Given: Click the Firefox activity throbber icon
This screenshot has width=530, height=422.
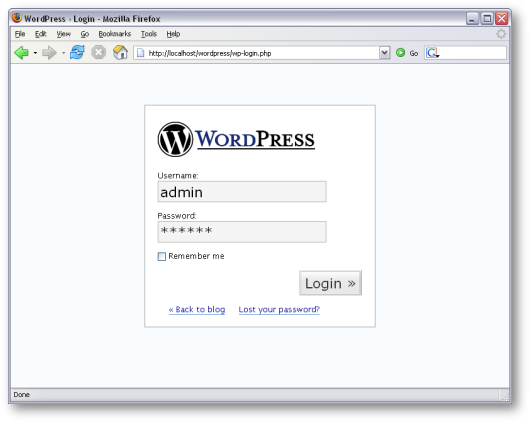Looking at the screenshot, I should point(501,34).
